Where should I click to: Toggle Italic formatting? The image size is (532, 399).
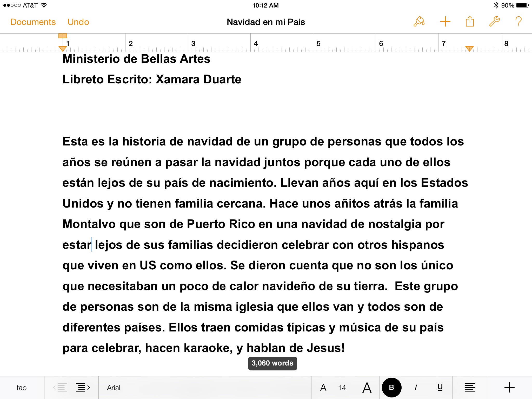pyautogui.click(x=416, y=388)
